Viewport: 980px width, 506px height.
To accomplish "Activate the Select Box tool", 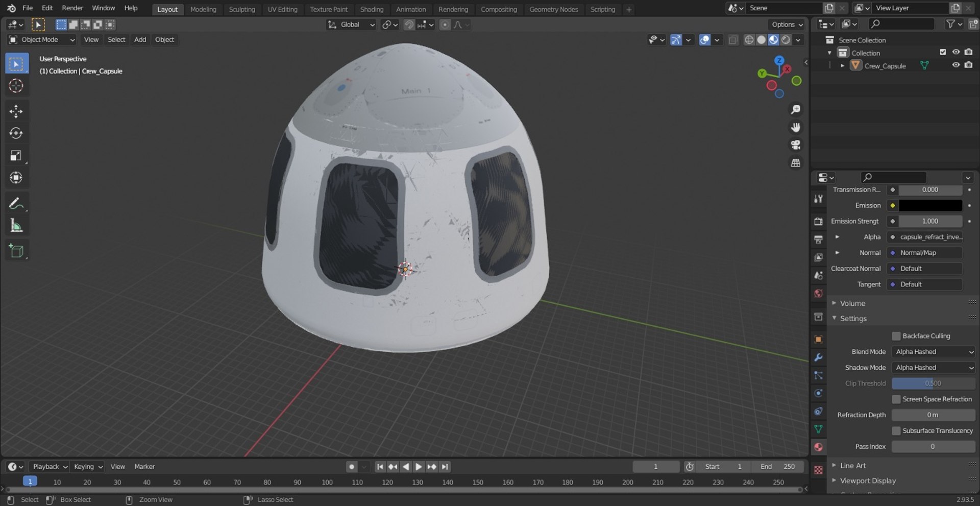I will [16, 64].
